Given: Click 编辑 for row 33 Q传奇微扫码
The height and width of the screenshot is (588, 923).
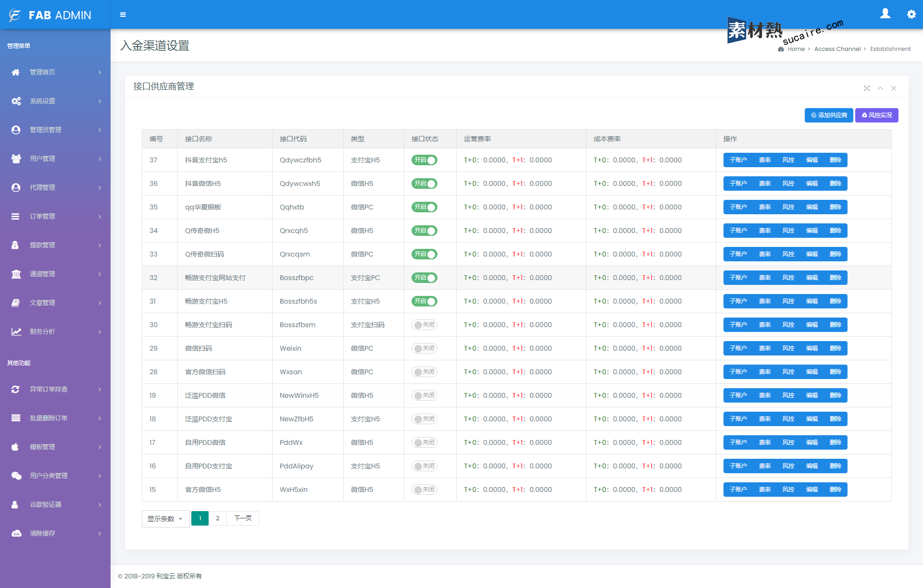Looking at the screenshot, I should pos(812,254).
